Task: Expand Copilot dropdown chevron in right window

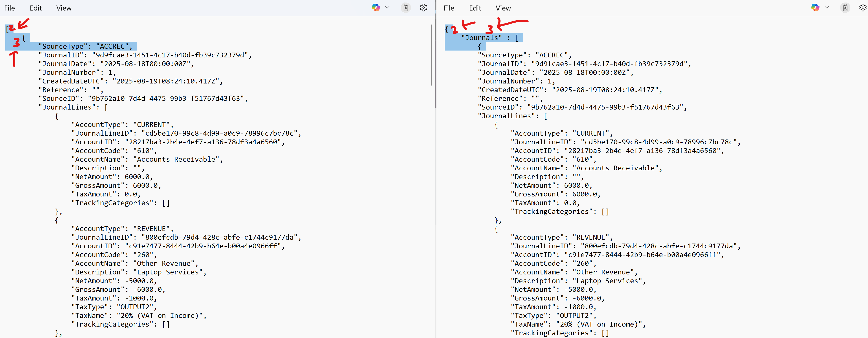Action: 826,7
